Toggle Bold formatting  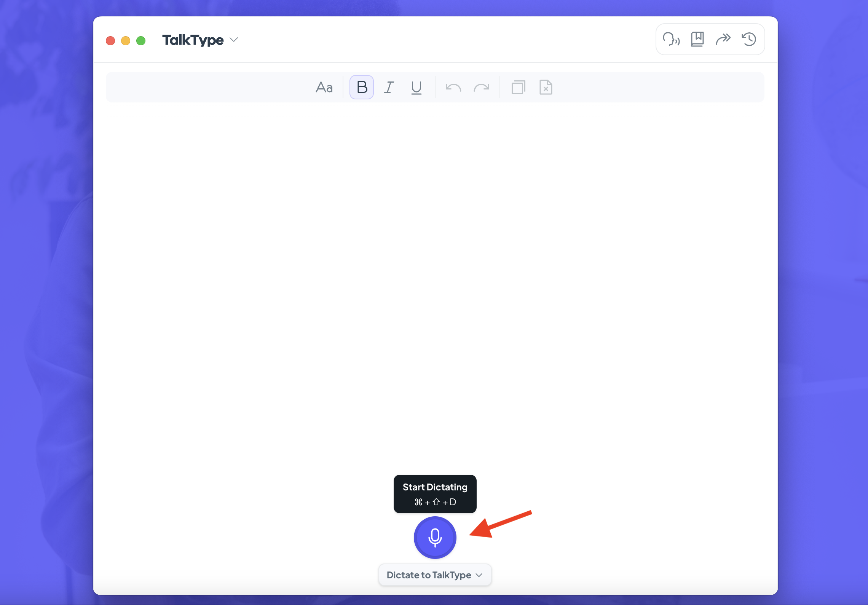coord(362,87)
